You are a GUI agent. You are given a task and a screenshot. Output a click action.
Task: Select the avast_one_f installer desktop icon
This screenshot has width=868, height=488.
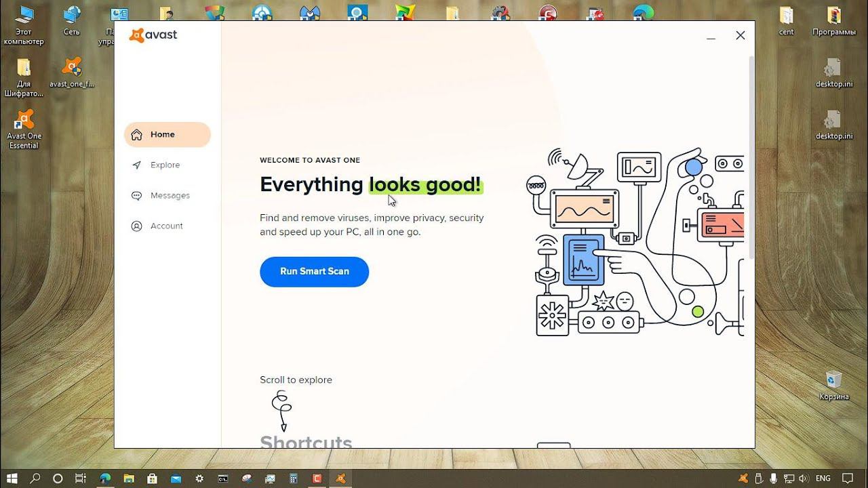click(x=72, y=73)
